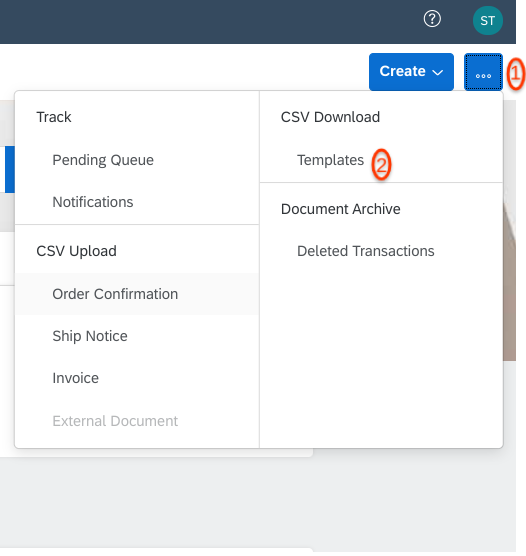Click the CSV Download section heading
This screenshot has width=526, height=556.
(x=330, y=117)
